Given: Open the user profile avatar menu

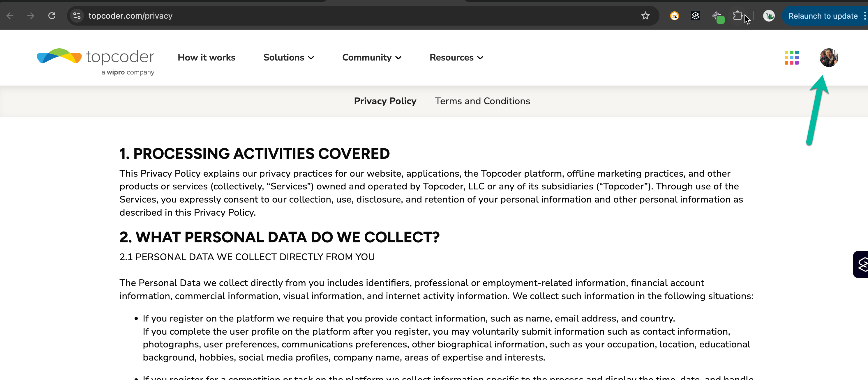Looking at the screenshot, I should pyautogui.click(x=829, y=58).
